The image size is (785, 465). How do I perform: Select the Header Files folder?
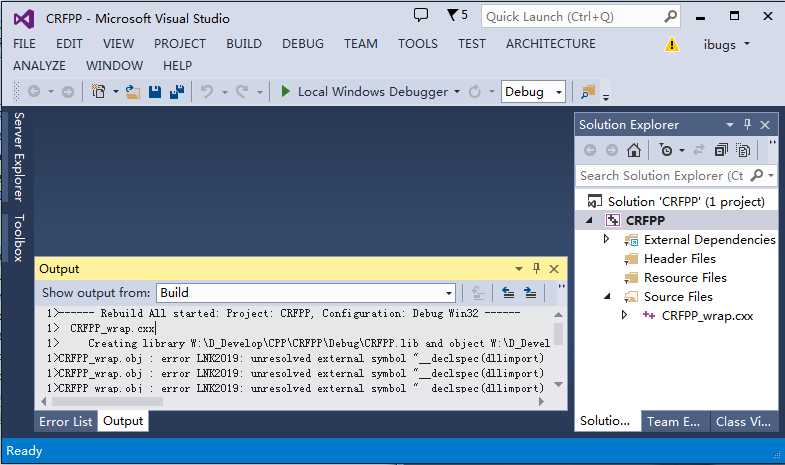(x=680, y=259)
